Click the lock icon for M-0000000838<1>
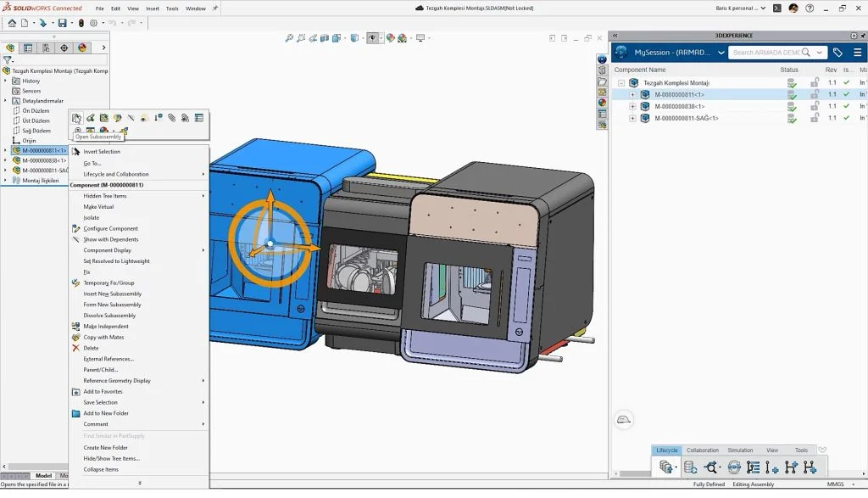This screenshot has width=868, height=498. click(815, 107)
